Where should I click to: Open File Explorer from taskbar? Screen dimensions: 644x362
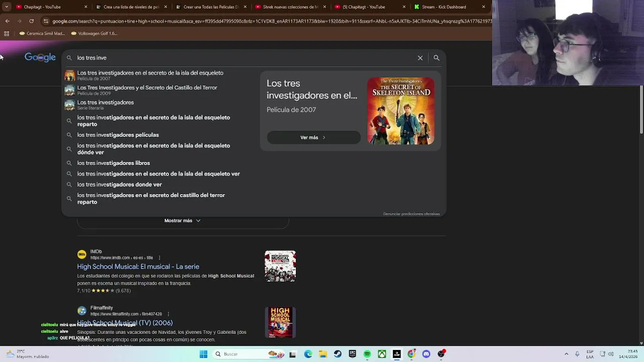(x=323, y=354)
